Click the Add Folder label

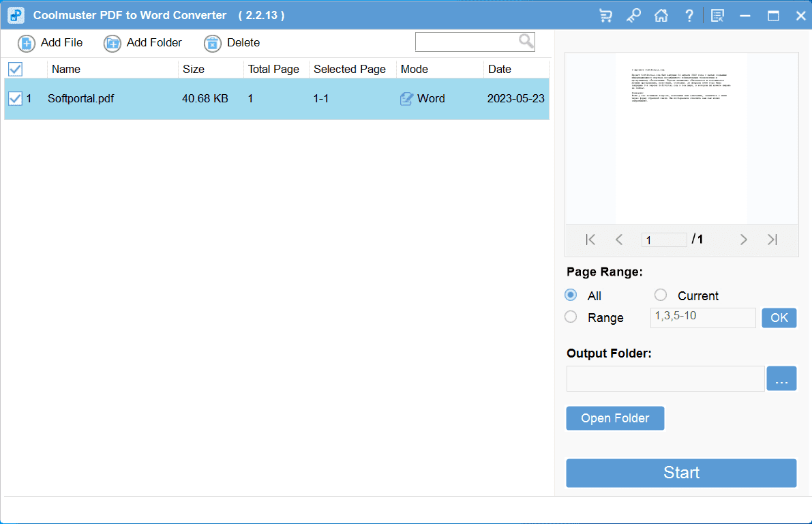(154, 42)
